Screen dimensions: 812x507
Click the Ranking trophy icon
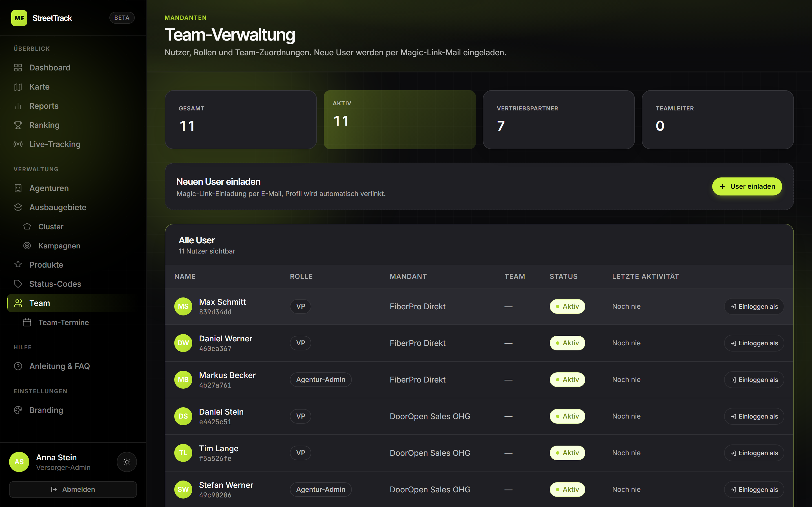pyautogui.click(x=18, y=125)
